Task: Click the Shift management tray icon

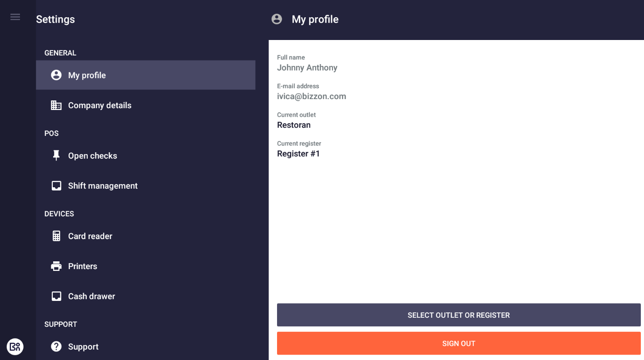Action: [x=56, y=186]
